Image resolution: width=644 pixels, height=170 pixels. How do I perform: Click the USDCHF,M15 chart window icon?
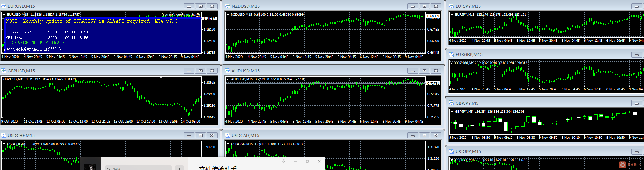[x=4, y=135]
